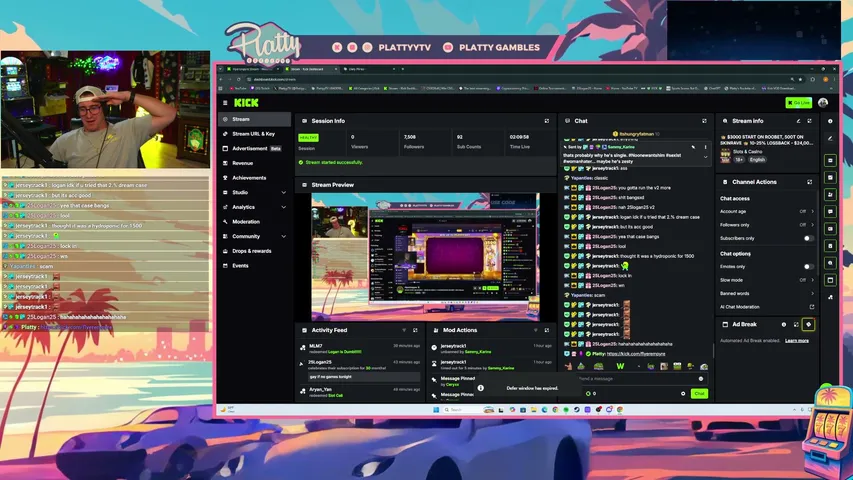The width and height of the screenshot is (853, 480).
Task: Open Account age options
Action: point(767,211)
